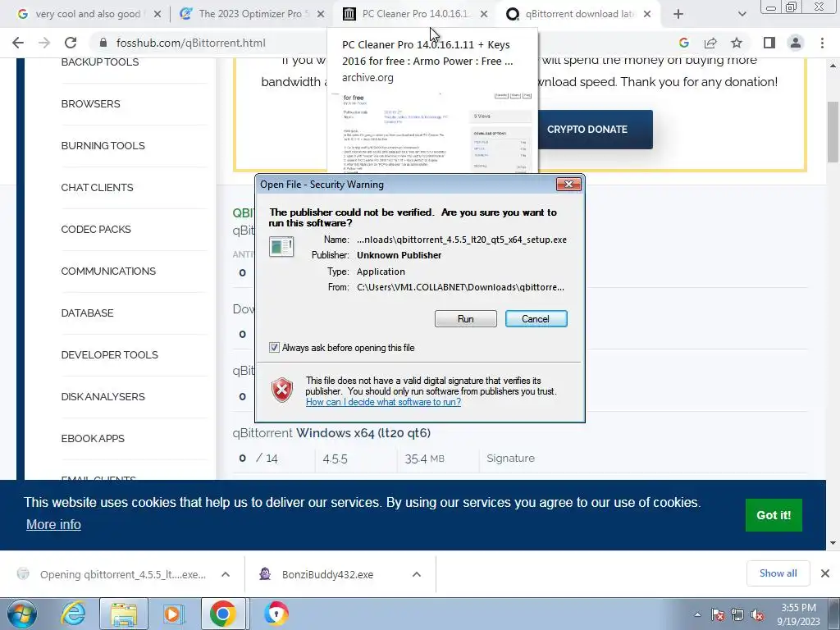This screenshot has height=630, width=840.
Task: Click Show all downloads button
Action: pyautogui.click(x=778, y=573)
